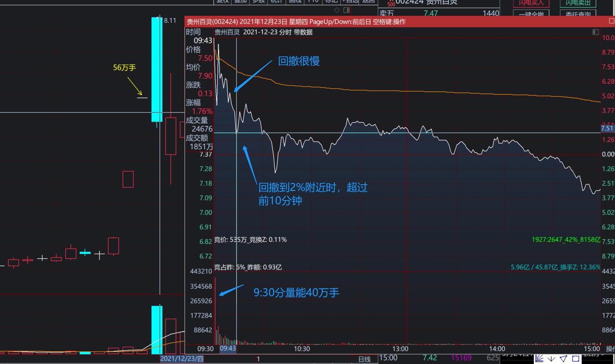The height and width of the screenshot is (364, 615).
Task: Click the +自选 add to watchlist item
Action: click(350, 1)
